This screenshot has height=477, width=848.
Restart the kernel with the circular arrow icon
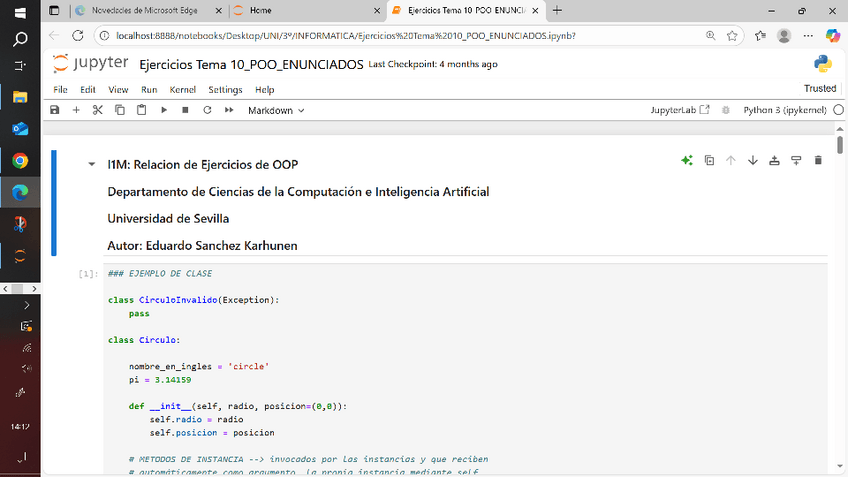(207, 110)
